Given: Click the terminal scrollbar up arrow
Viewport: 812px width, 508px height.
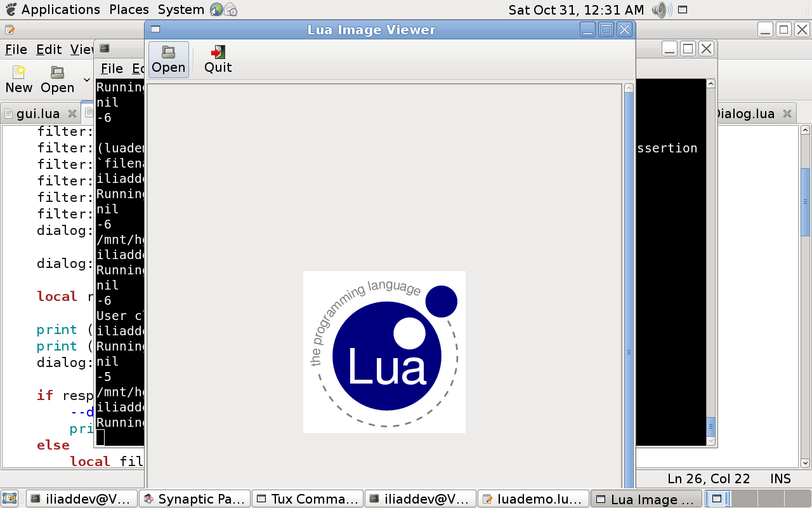Looking at the screenshot, I should coord(710,84).
